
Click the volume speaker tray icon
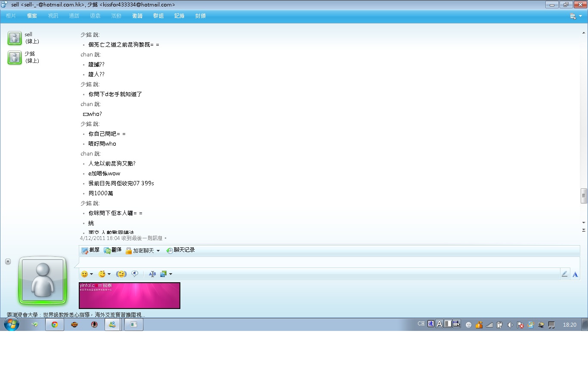point(510,325)
